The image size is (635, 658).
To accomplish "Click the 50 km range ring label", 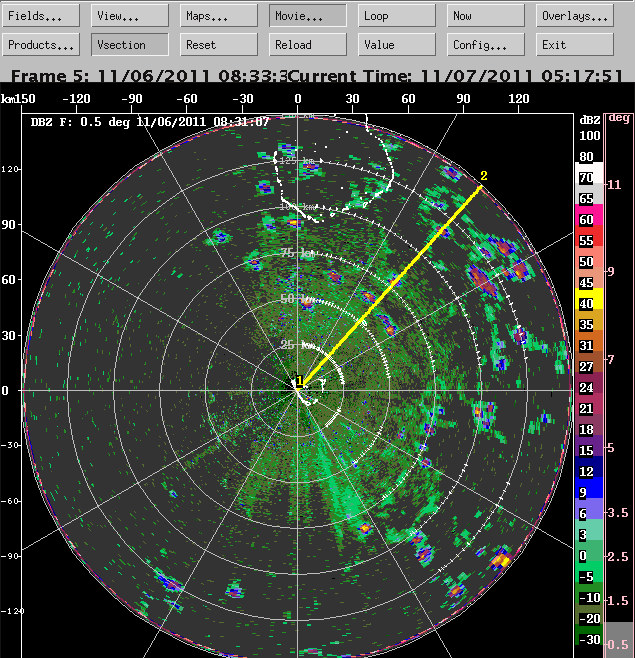I will click(x=298, y=299).
